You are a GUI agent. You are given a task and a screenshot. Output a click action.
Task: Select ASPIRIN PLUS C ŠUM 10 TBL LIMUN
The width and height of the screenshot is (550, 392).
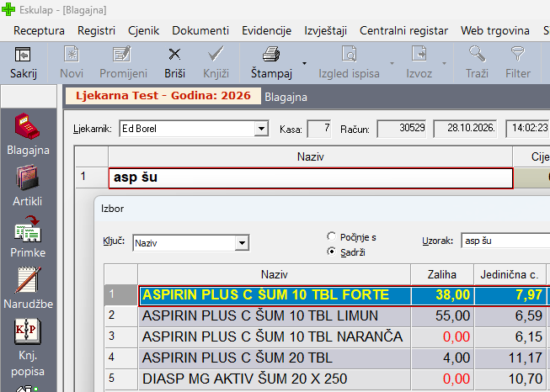coord(275,316)
